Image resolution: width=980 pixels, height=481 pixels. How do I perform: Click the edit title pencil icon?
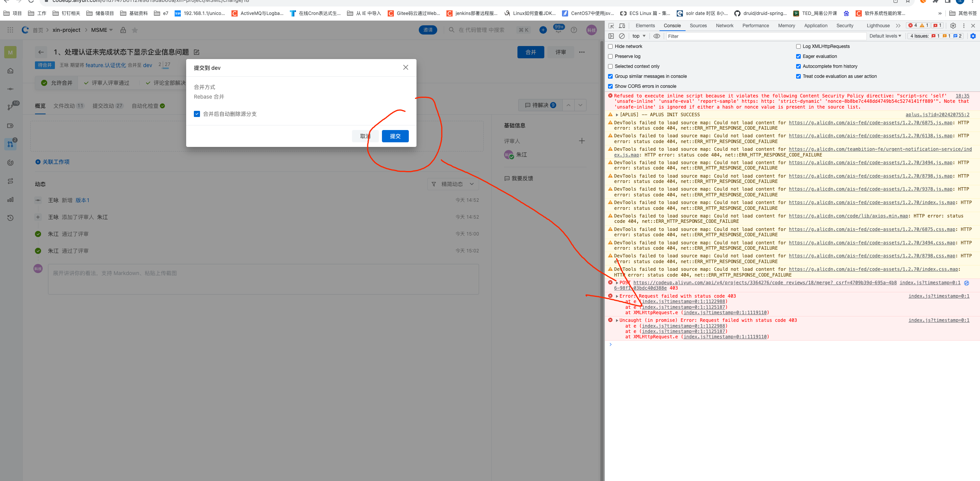point(197,52)
